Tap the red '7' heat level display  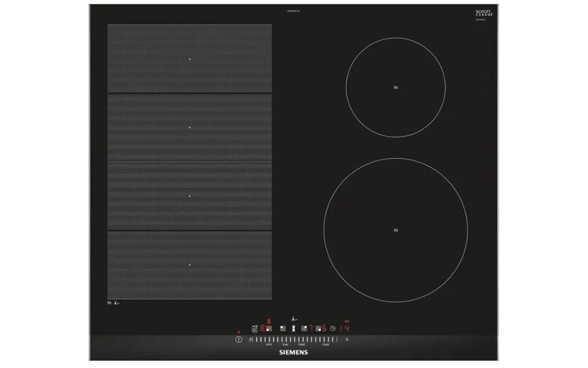(311, 329)
